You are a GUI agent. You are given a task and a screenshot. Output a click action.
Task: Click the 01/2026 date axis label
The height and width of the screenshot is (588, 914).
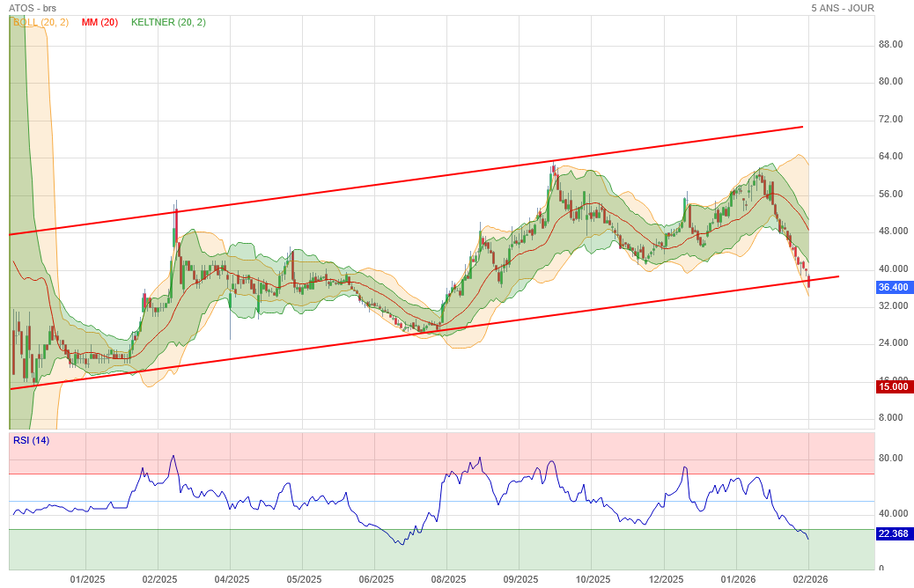(739, 580)
